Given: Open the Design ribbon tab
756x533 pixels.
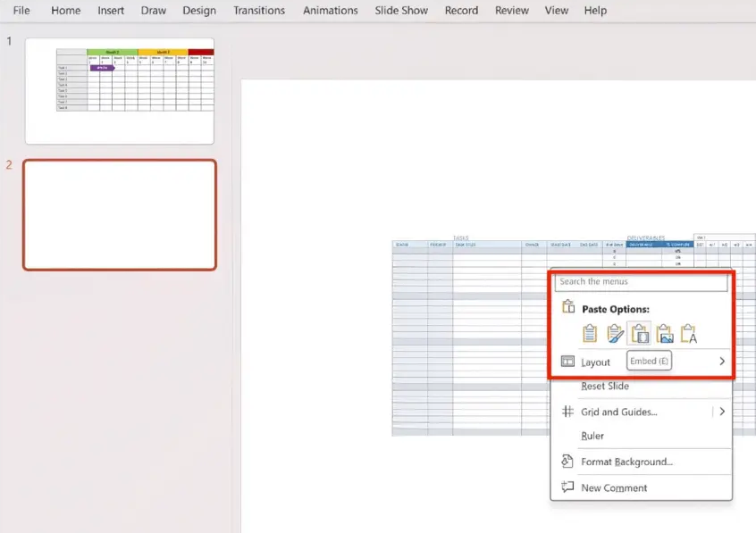Looking at the screenshot, I should [198, 11].
